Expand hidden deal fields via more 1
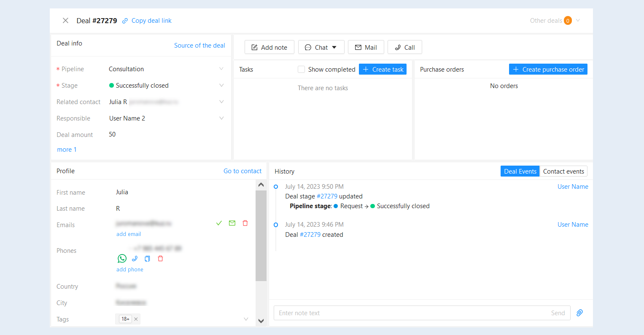The image size is (644, 335). [67, 150]
